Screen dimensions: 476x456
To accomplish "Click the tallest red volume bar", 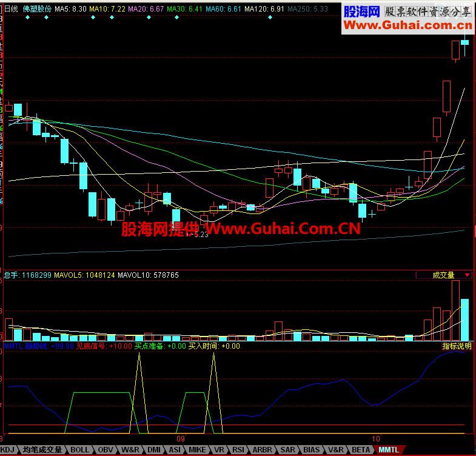I will click(x=455, y=310).
